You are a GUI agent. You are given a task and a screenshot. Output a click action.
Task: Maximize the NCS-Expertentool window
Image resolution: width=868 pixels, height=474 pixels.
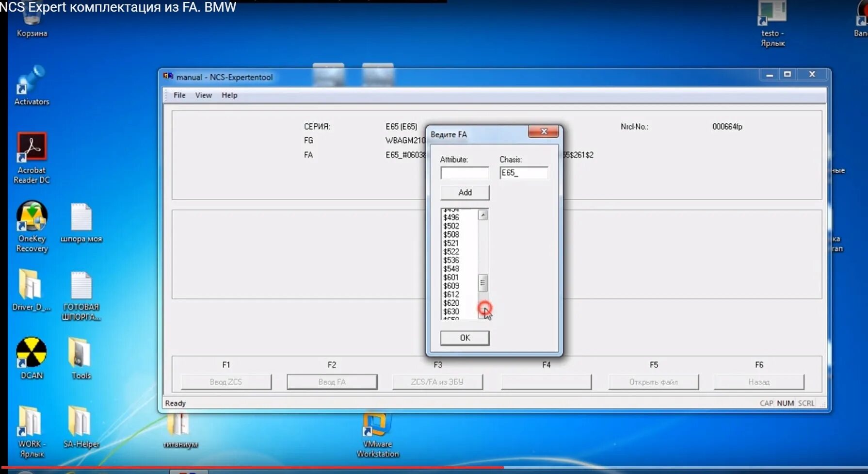click(x=788, y=74)
